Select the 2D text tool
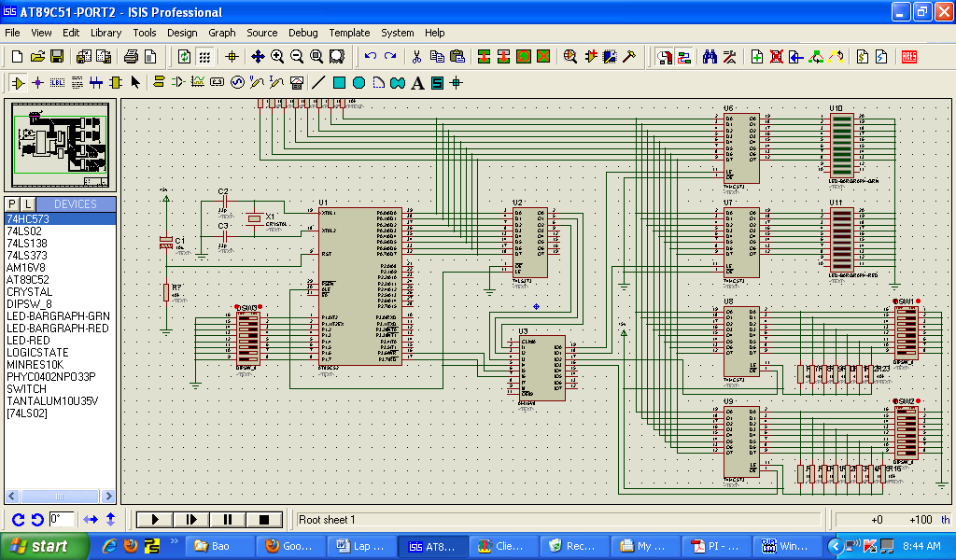Image resolution: width=956 pixels, height=560 pixels. click(x=417, y=82)
